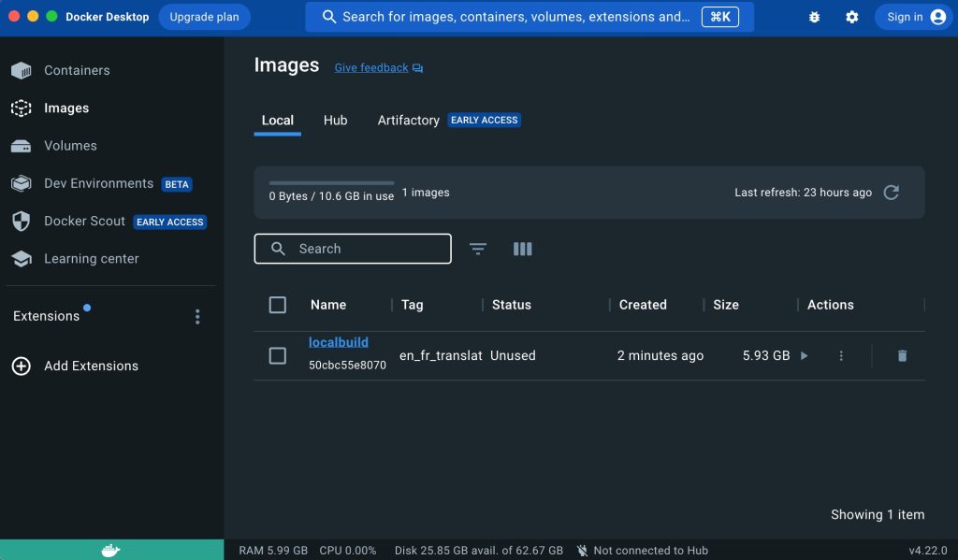Open Docker Desktop settings gear

(x=851, y=16)
